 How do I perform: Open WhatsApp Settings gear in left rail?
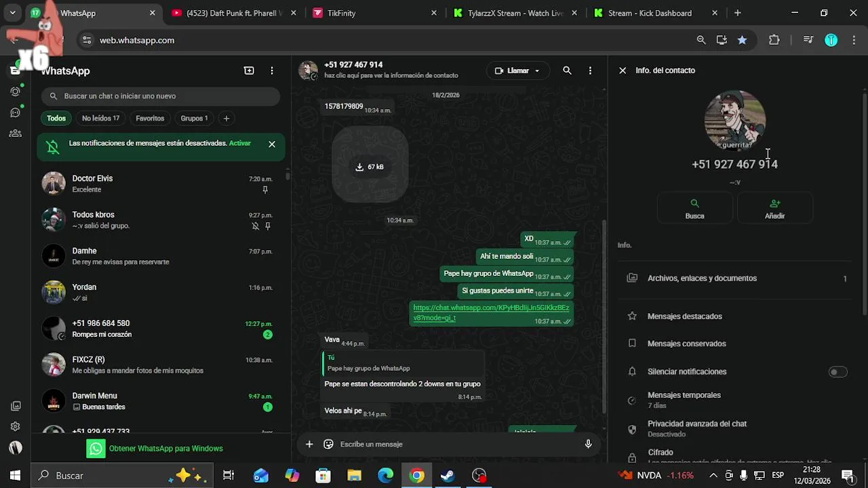tap(15, 426)
